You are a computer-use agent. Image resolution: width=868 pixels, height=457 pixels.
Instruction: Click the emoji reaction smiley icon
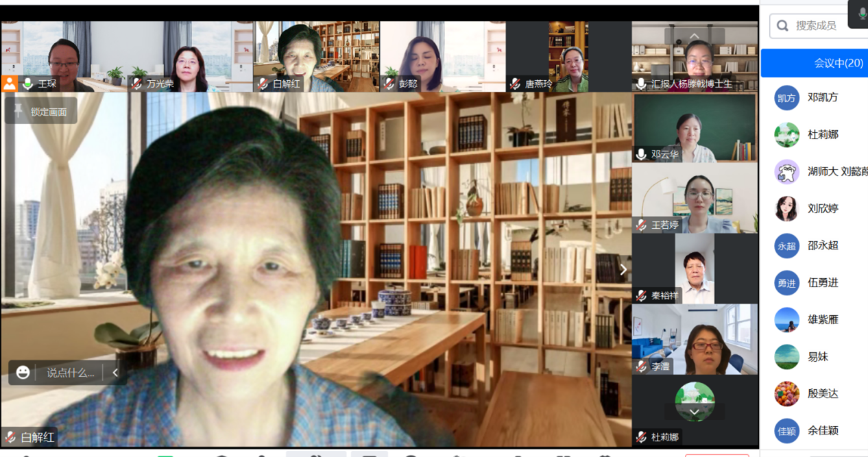(23, 372)
